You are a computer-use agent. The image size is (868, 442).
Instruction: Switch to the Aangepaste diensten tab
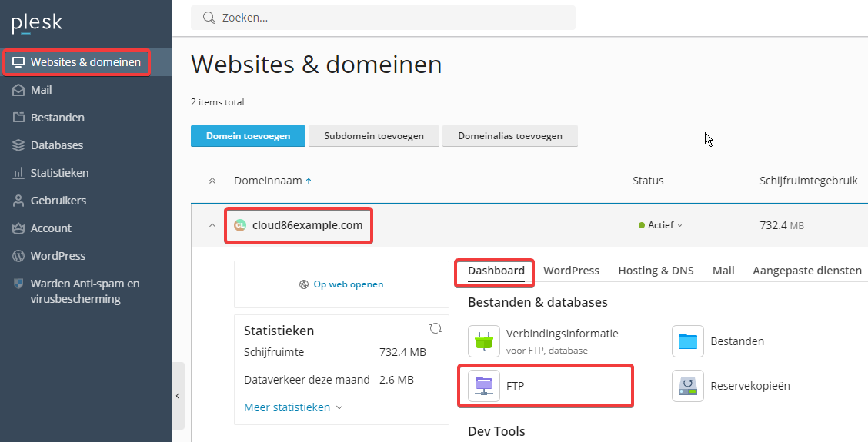click(807, 271)
